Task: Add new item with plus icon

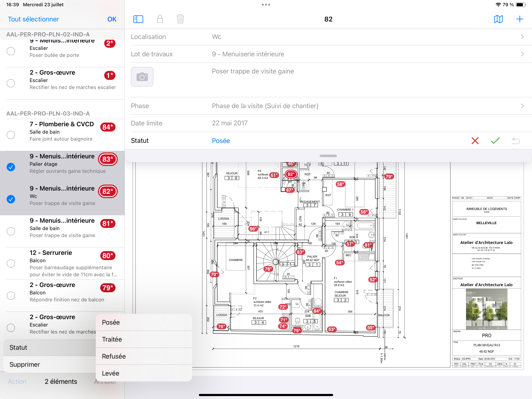Action: tap(520, 19)
